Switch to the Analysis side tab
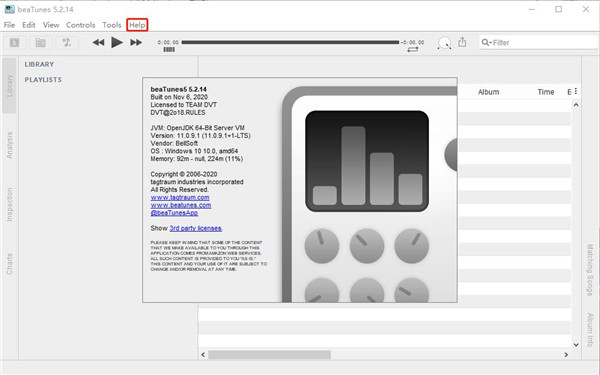The height and width of the screenshot is (375, 600). 9,145
